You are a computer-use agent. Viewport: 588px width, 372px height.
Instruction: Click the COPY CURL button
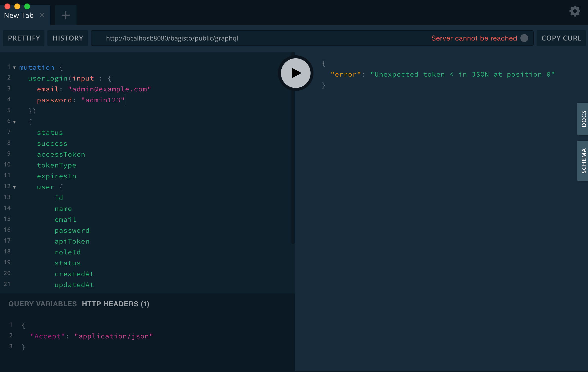[561, 38]
